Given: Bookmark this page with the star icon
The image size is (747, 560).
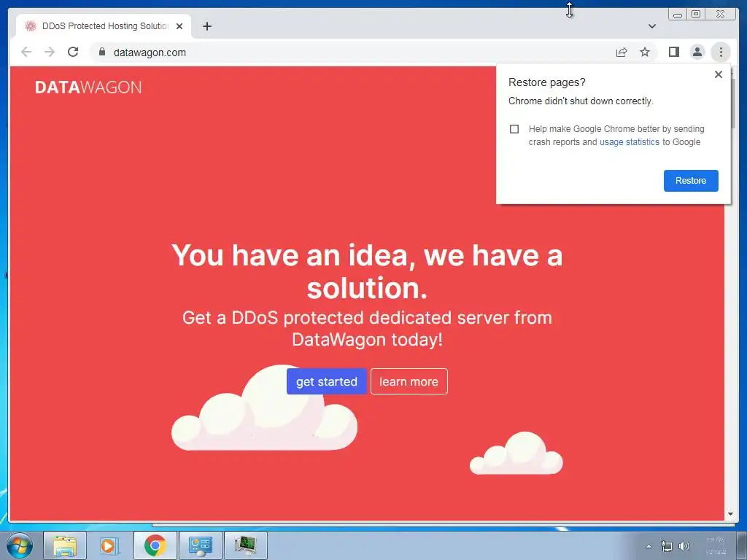Looking at the screenshot, I should [645, 52].
